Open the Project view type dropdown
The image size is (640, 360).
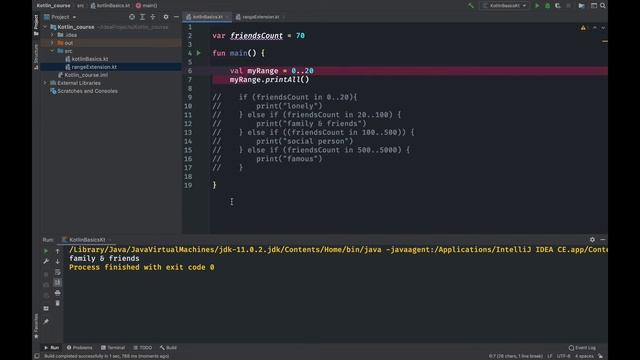60,17
